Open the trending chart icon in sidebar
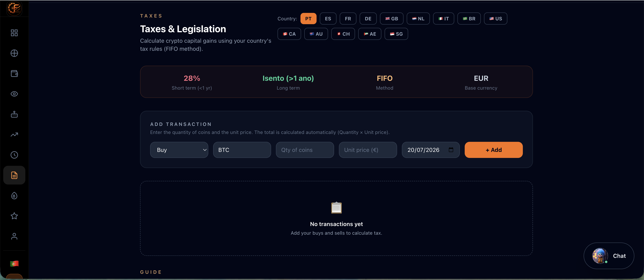This screenshot has height=280, width=644. coord(14,135)
